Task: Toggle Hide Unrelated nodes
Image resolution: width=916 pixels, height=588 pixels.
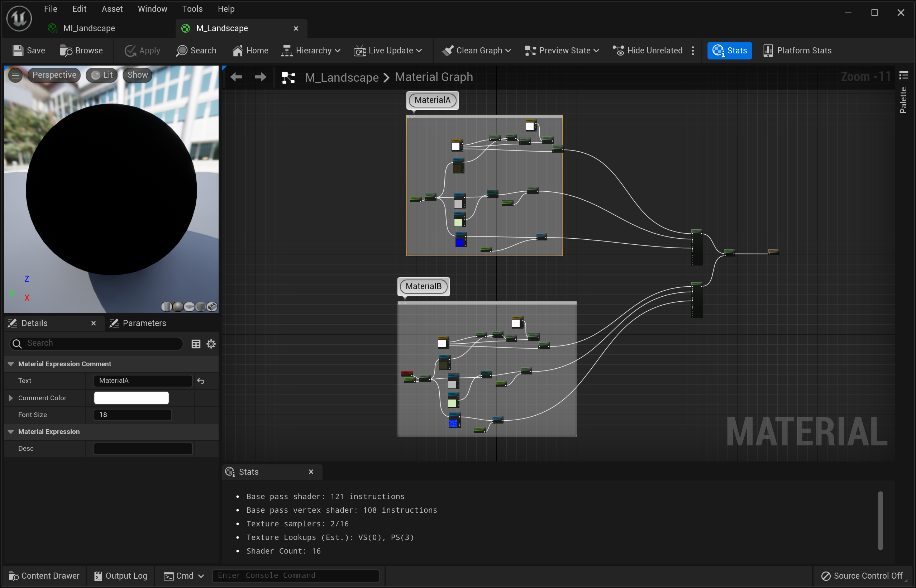Action: click(648, 51)
